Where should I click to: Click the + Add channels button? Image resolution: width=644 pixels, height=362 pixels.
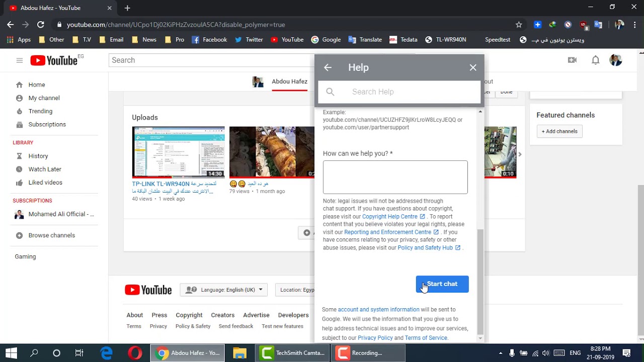tap(559, 131)
